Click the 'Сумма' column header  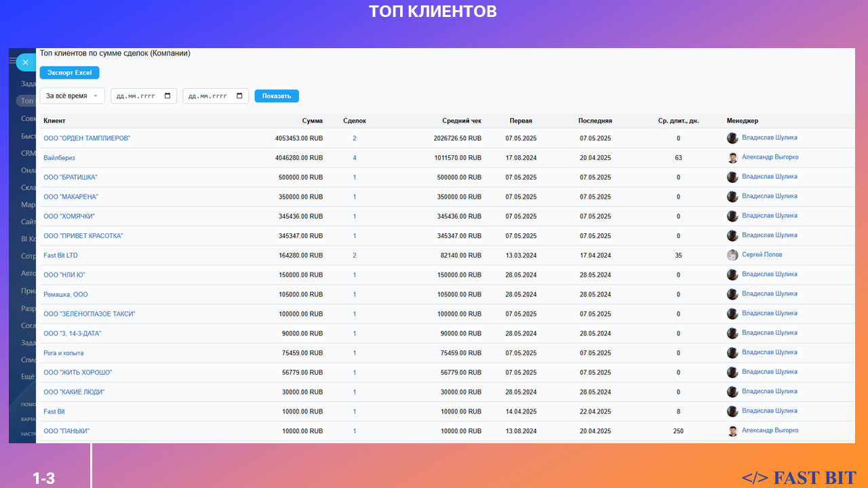pos(312,121)
